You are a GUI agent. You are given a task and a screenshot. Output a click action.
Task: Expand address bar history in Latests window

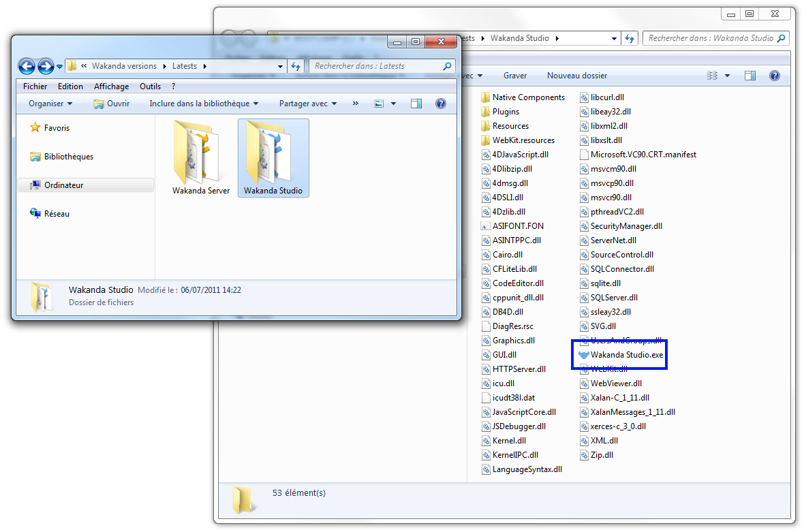(280, 66)
